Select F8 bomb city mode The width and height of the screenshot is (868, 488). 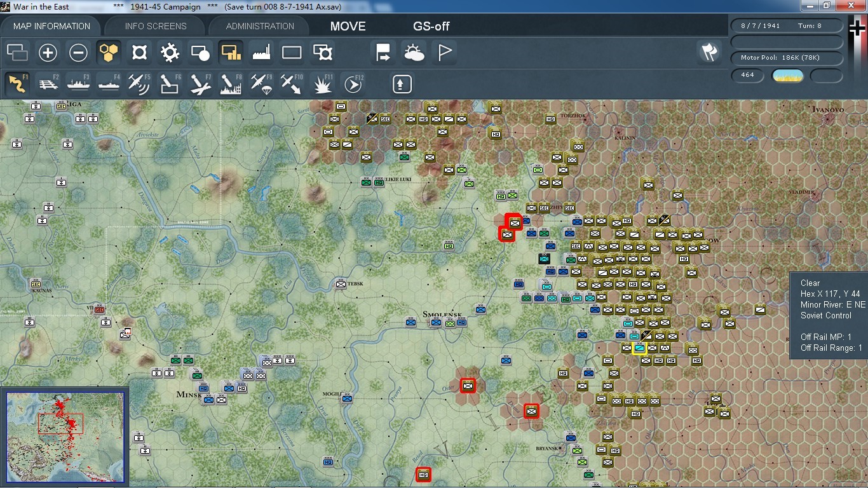(231, 83)
